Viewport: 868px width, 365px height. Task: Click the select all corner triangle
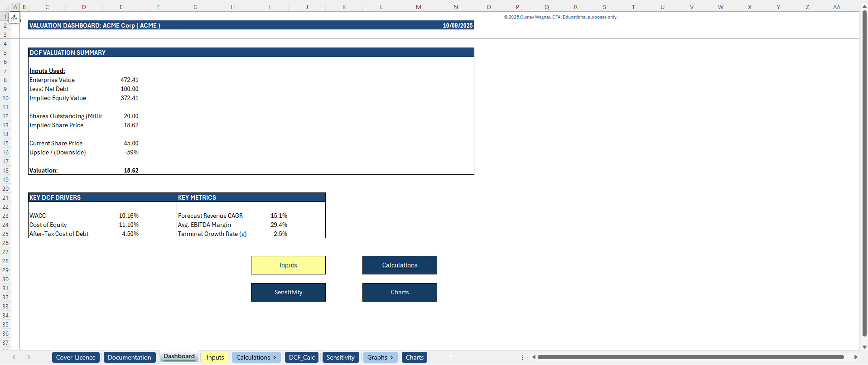pos(5,7)
